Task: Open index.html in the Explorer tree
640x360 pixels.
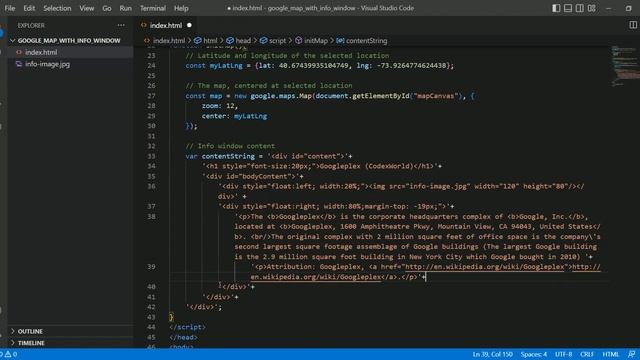Action: click(41, 52)
